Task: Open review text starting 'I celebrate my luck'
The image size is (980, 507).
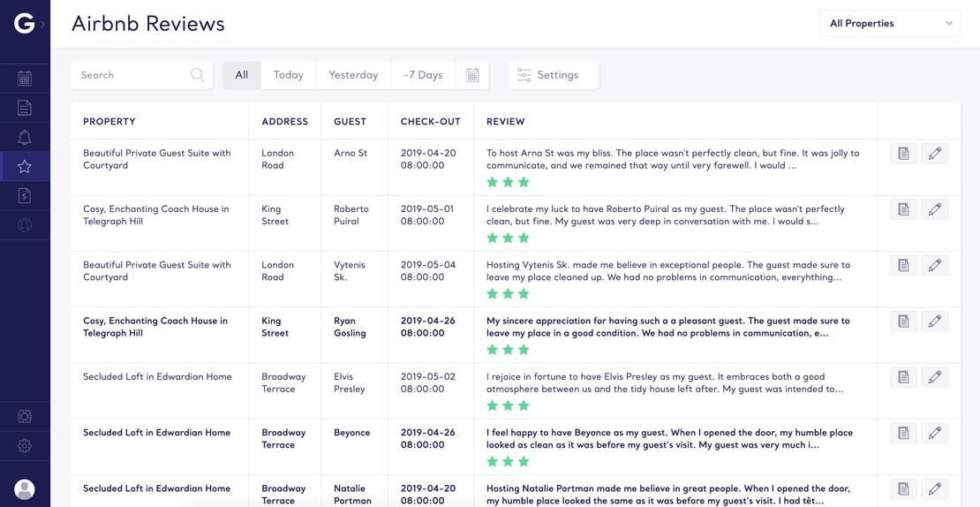Action: (x=666, y=215)
